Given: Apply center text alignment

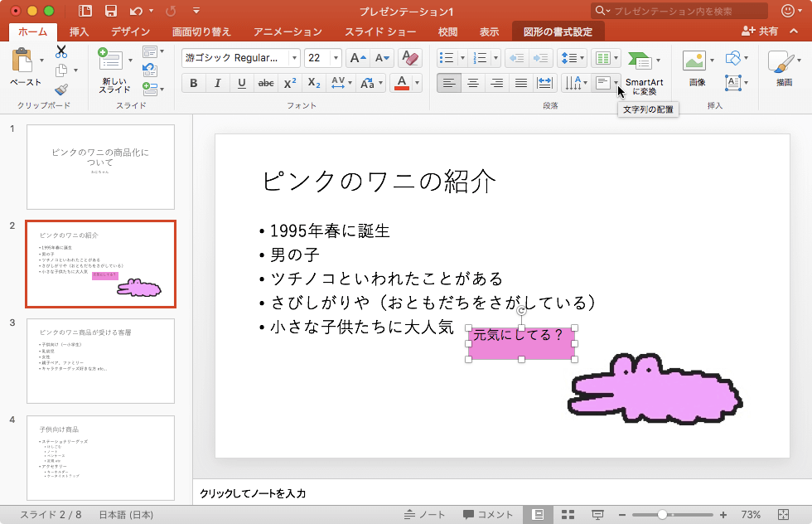Looking at the screenshot, I should point(472,83).
